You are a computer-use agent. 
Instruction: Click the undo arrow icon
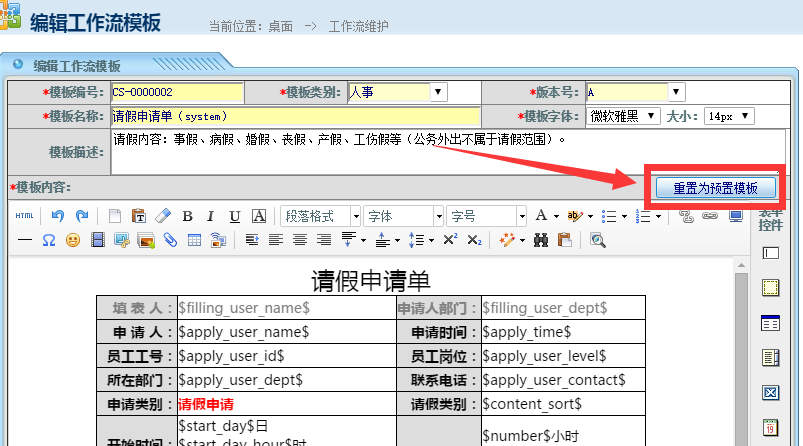pyautogui.click(x=58, y=216)
